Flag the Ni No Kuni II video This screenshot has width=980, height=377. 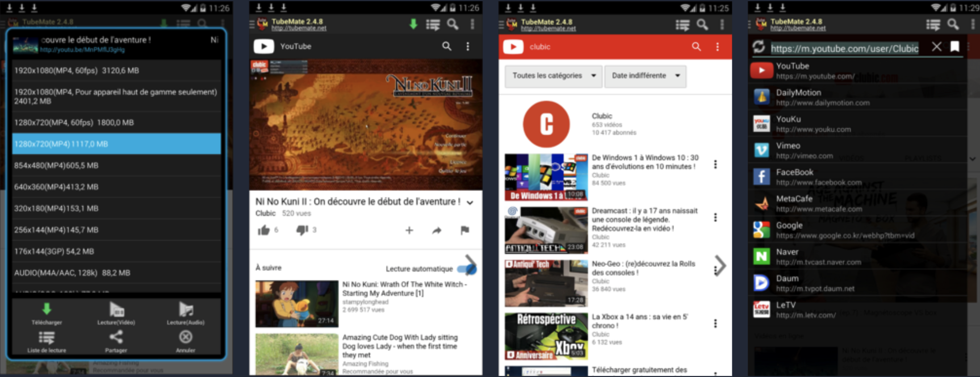tap(464, 230)
